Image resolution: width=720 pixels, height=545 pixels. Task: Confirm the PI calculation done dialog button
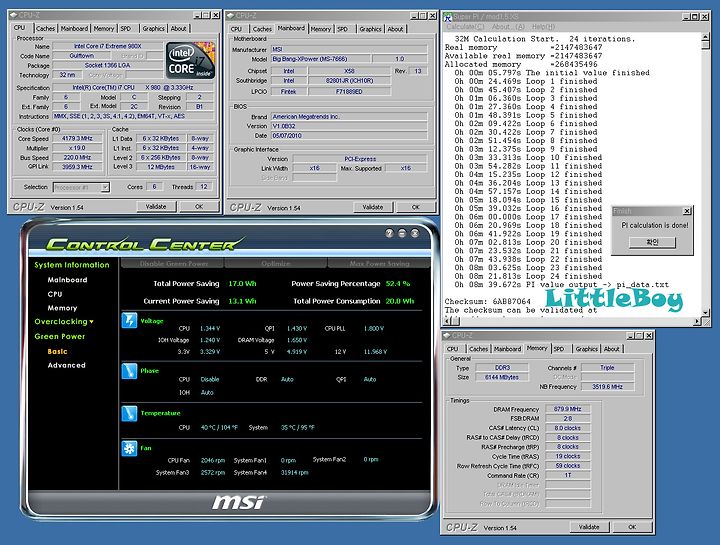(x=652, y=242)
